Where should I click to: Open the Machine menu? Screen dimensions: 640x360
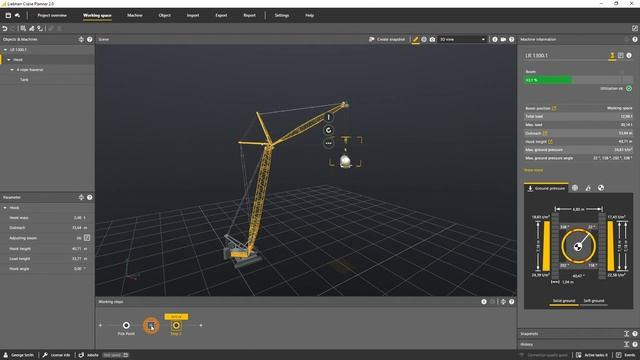pos(135,16)
